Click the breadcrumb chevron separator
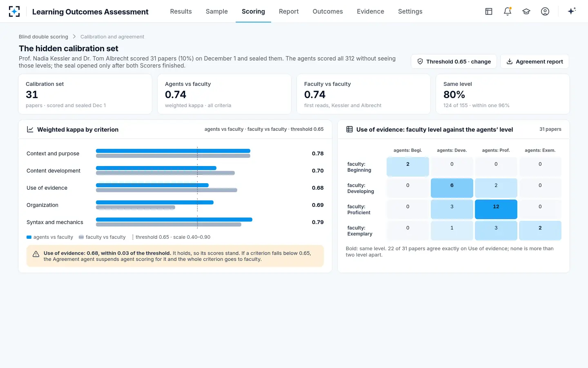This screenshot has height=368, width=588. click(x=74, y=37)
